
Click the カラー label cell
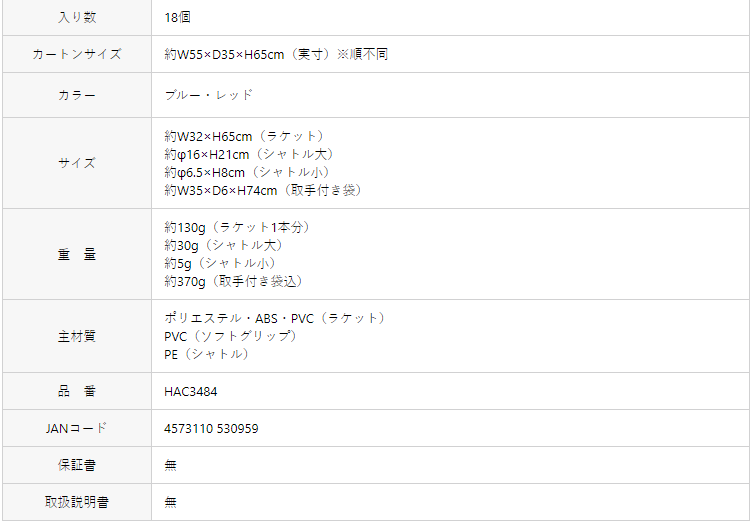click(x=77, y=95)
